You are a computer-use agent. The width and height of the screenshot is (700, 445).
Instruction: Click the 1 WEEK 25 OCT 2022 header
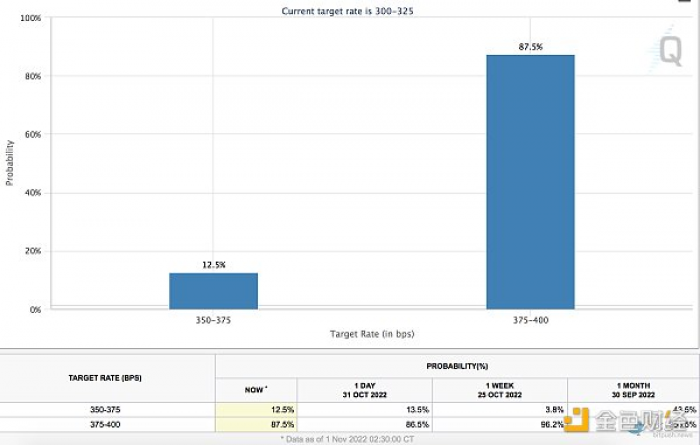pos(500,390)
